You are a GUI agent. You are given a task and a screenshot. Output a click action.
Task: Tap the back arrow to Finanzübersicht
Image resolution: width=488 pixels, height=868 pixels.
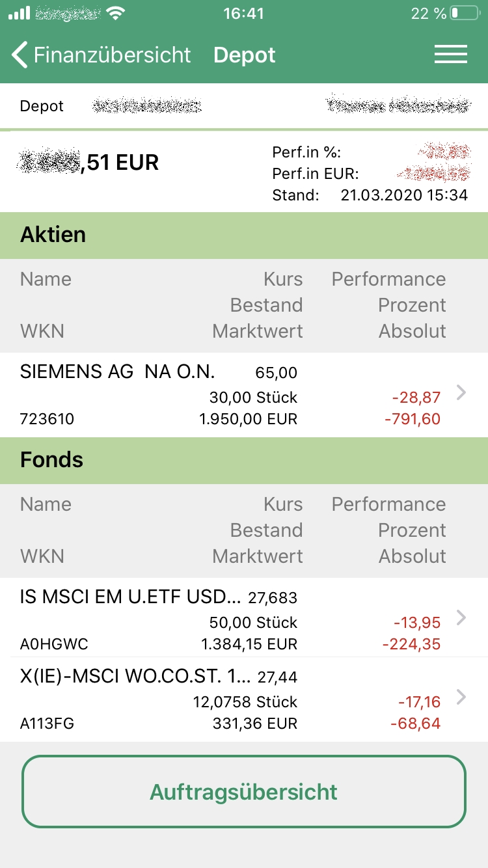click(20, 55)
